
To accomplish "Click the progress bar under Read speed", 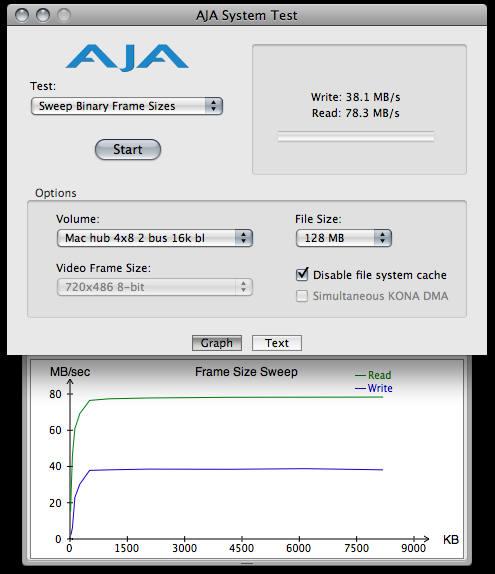I will (x=356, y=137).
